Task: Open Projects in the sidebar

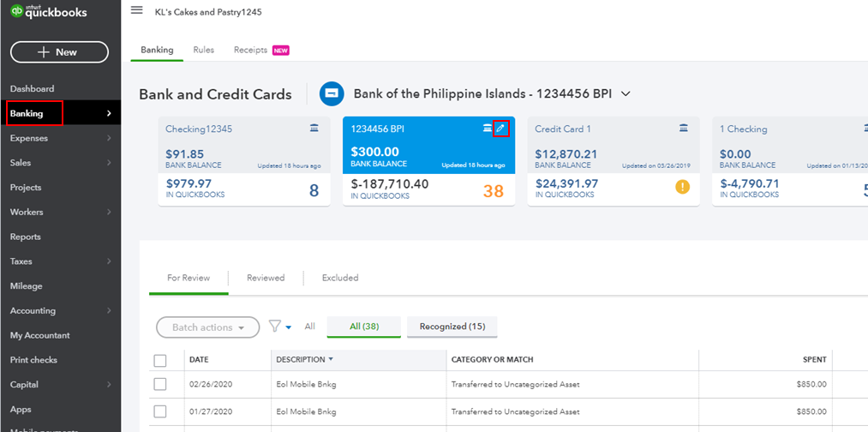Action: click(26, 187)
